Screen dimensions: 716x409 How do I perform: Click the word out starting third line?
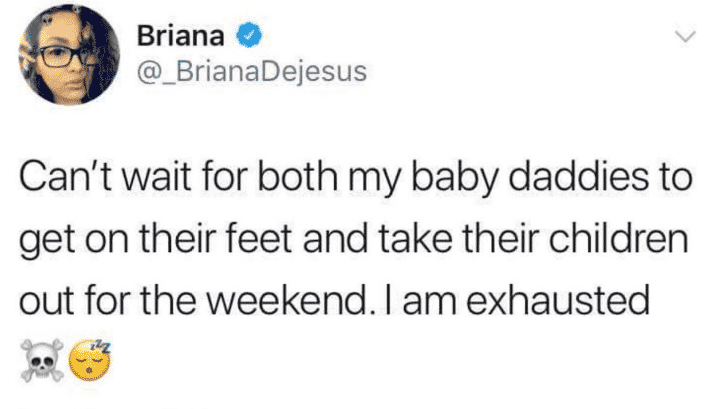point(47,301)
